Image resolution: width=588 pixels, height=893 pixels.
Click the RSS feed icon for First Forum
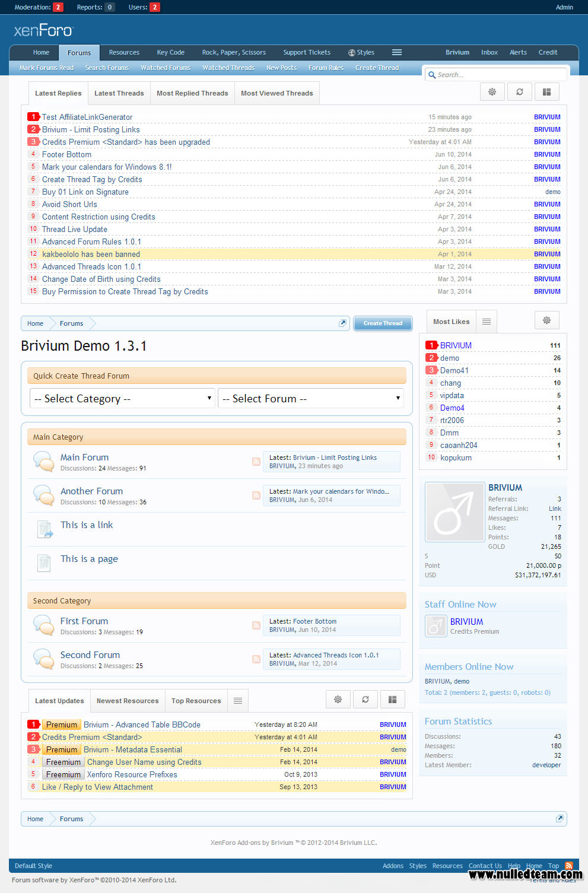(x=256, y=625)
